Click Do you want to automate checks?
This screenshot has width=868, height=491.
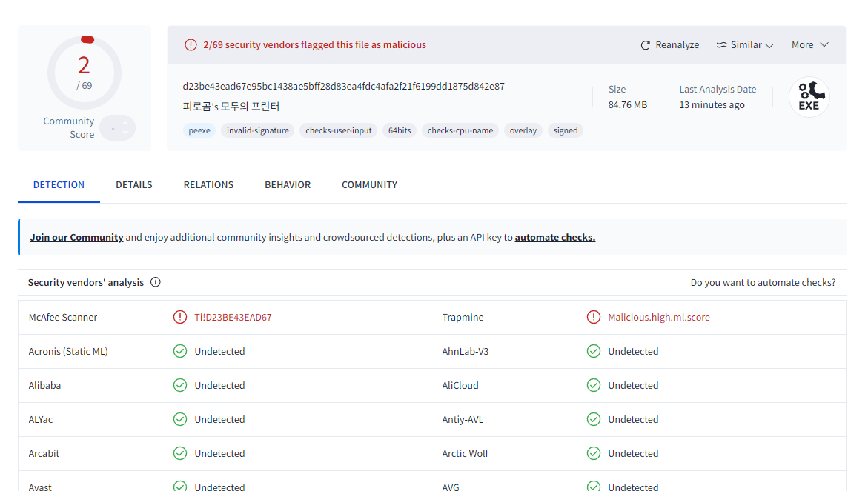point(763,283)
